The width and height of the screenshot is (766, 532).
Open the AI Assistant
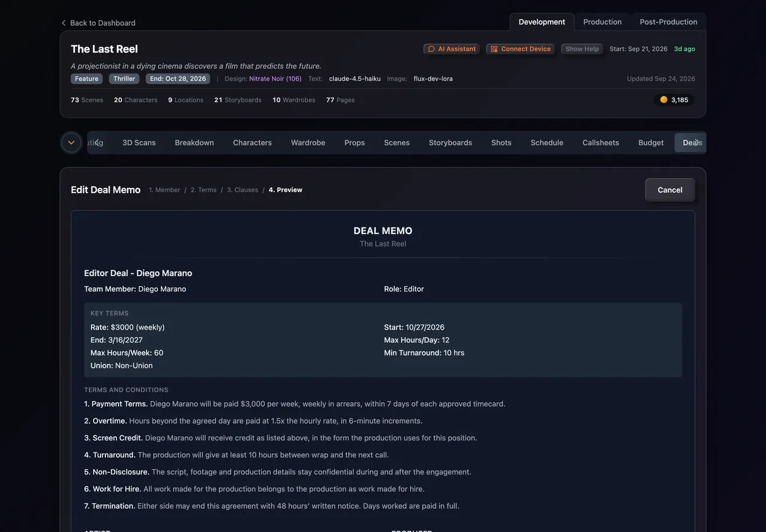[x=451, y=49]
